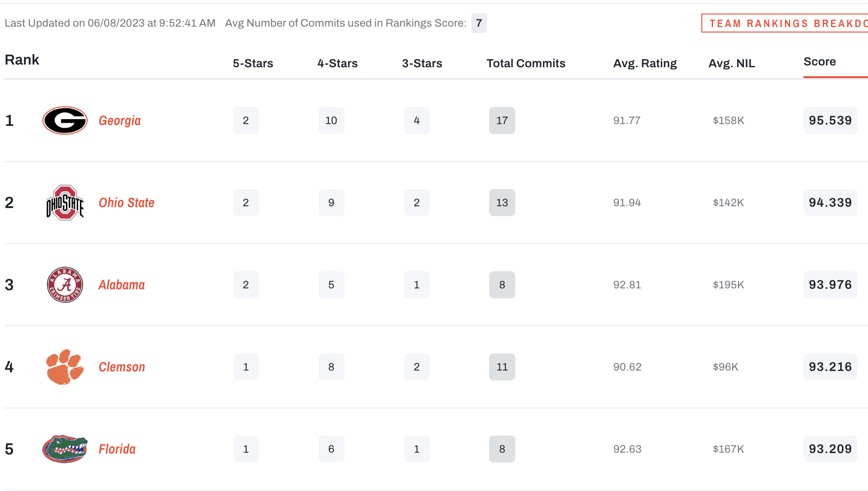The width and height of the screenshot is (868, 491).
Task: Click Georgia's average NIL $158K
Action: 728,120
